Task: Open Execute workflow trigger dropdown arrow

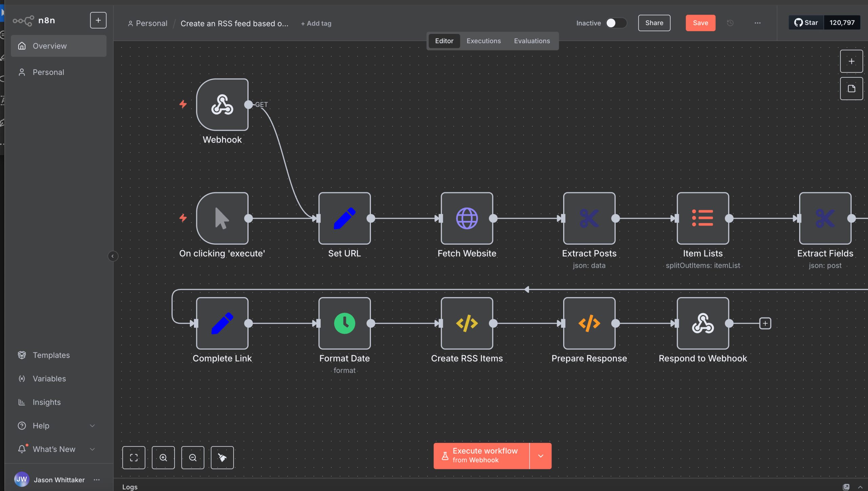Action: coord(540,456)
